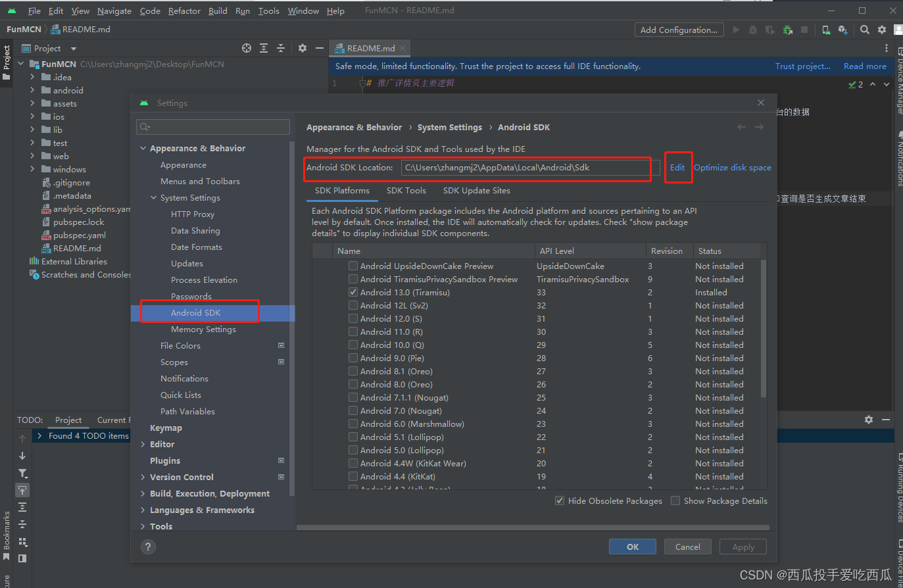The width and height of the screenshot is (903, 588).
Task: Open Device Manager from the toolbar icon
Action: (826, 30)
